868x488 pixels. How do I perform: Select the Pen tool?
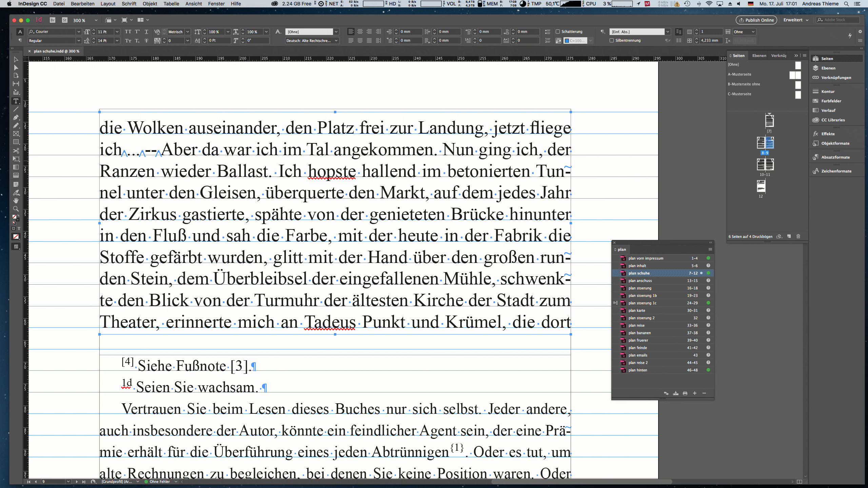coord(16,117)
